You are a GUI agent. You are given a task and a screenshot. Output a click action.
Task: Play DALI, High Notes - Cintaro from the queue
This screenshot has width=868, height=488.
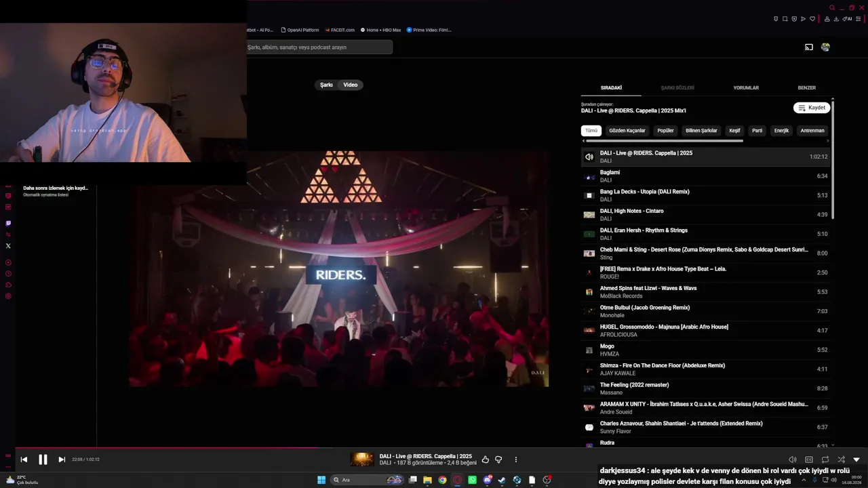(705, 215)
